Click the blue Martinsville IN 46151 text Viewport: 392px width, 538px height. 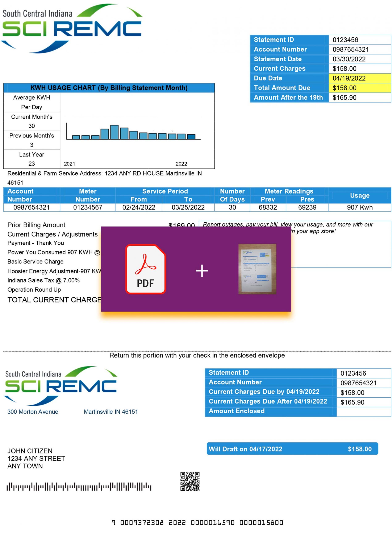[110, 411]
